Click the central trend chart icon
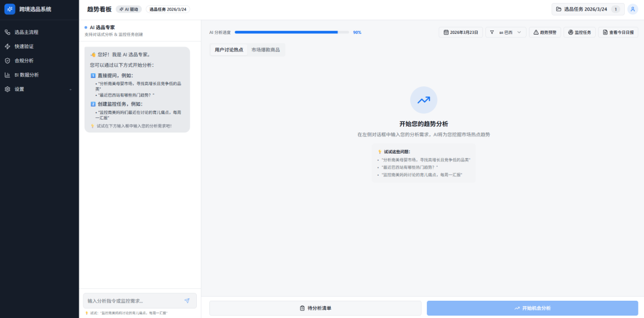644x318 pixels. 423,99
